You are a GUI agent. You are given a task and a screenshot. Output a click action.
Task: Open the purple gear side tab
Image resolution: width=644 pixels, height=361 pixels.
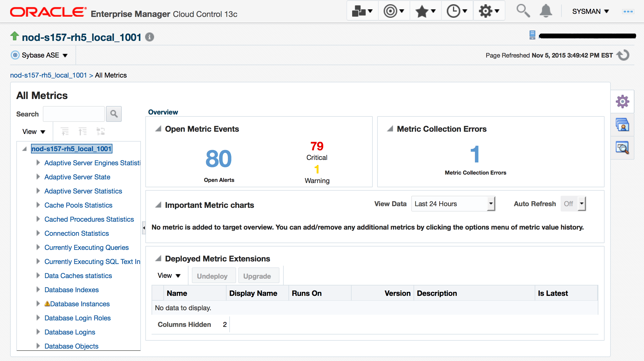click(x=622, y=102)
